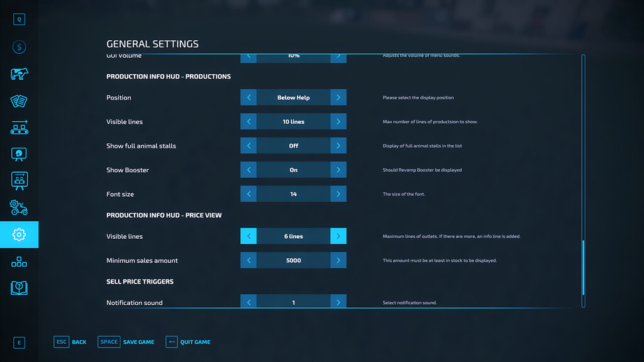Click the Quit Game button
Screen dimensions: 644x362
click(x=188, y=342)
